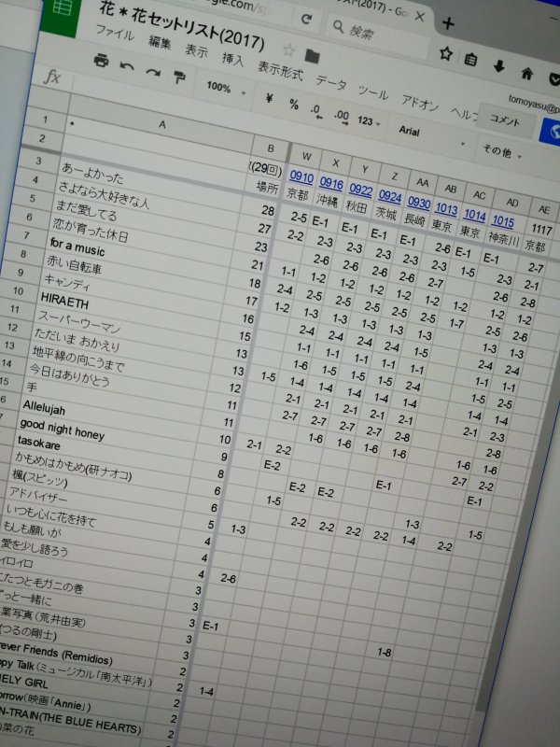Open the アドオン menu
Image resolution: width=560 pixels, height=747 pixels.
(x=419, y=101)
